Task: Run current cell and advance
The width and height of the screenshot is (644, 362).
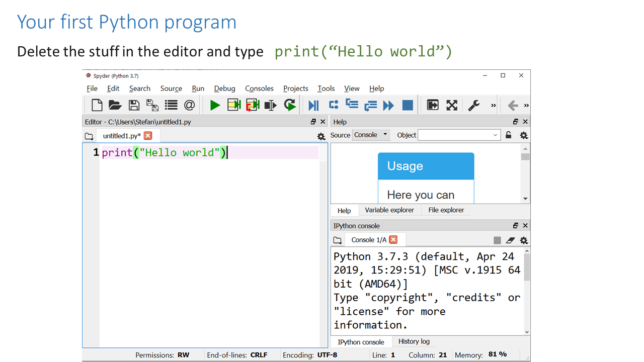Action: (x=252, y=105)
